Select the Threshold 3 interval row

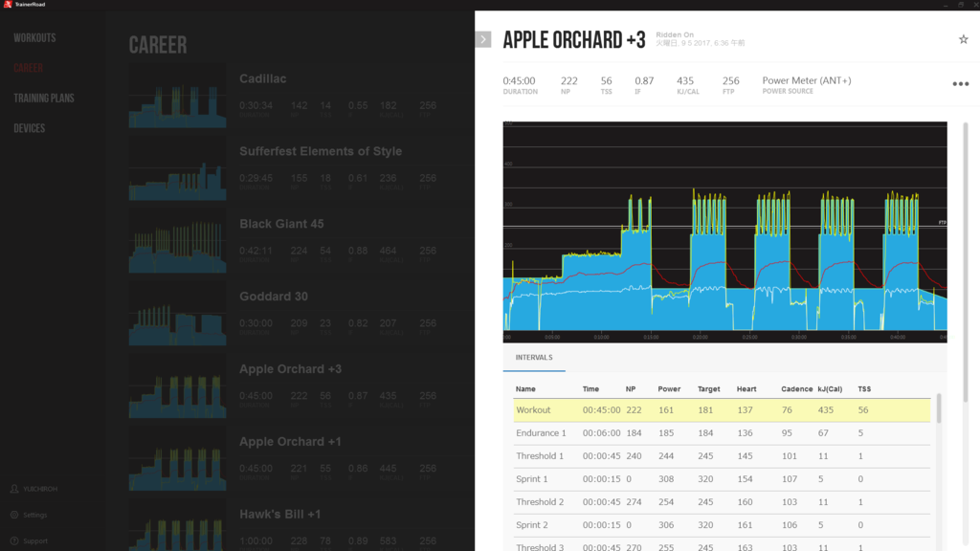722,544
